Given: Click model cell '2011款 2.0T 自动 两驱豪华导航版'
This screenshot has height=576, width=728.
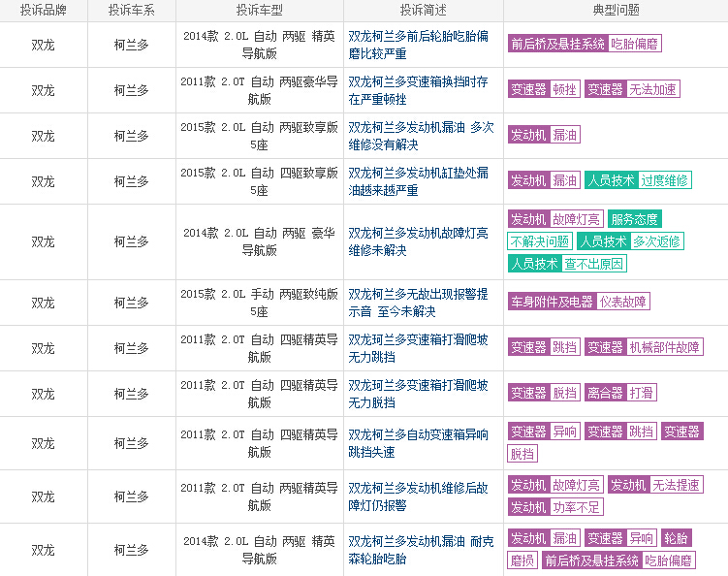Looking at the screenshot, I should point(259,90).
